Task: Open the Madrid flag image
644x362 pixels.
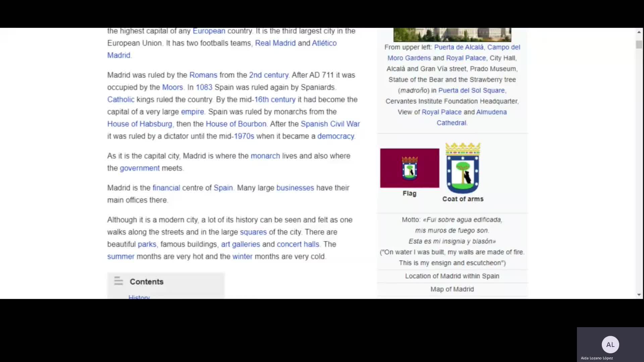Action: (410, 168)
